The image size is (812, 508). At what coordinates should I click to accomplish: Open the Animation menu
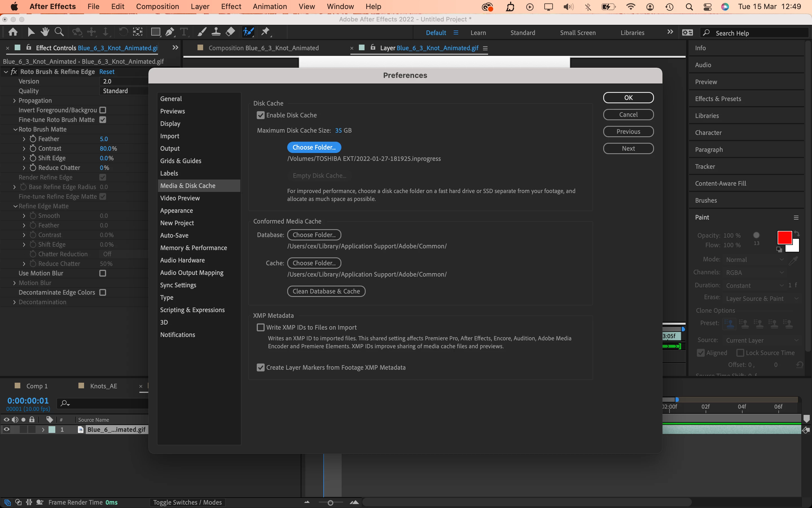[270, 6]
